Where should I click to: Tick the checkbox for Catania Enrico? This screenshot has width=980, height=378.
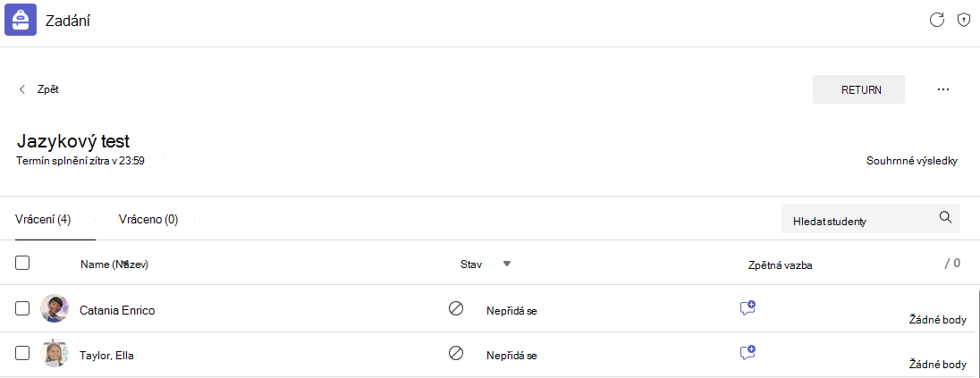pos(22,308)
